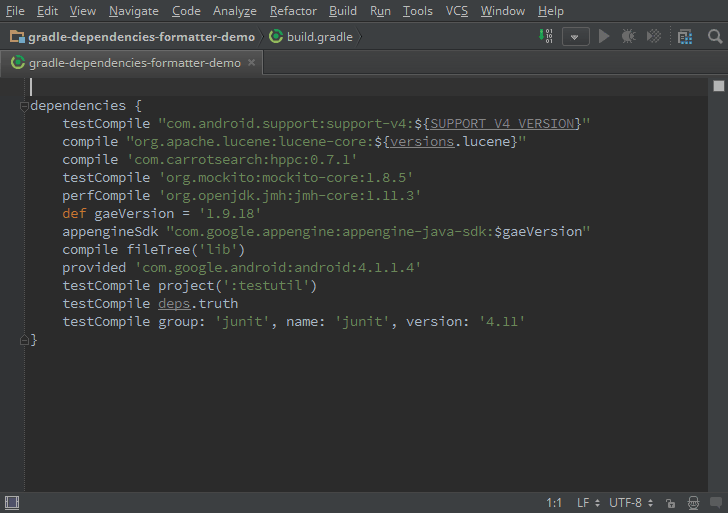Open the Navigate menu
This screenshot has height=513, width=728.
[134, 11]
